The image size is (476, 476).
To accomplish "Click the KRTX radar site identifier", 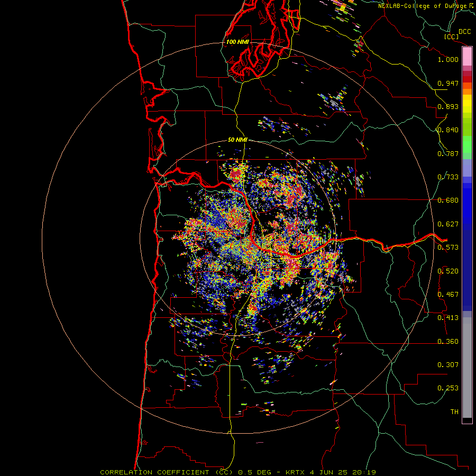I will 296,472.
